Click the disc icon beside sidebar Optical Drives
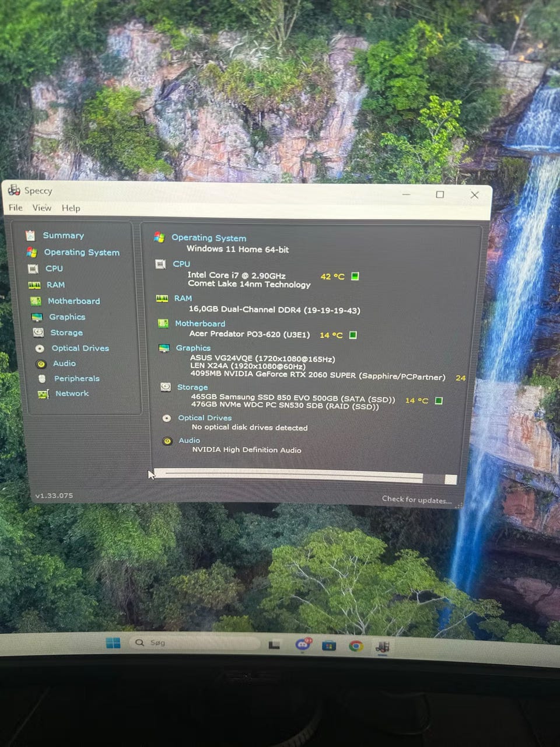 point(40,348)
